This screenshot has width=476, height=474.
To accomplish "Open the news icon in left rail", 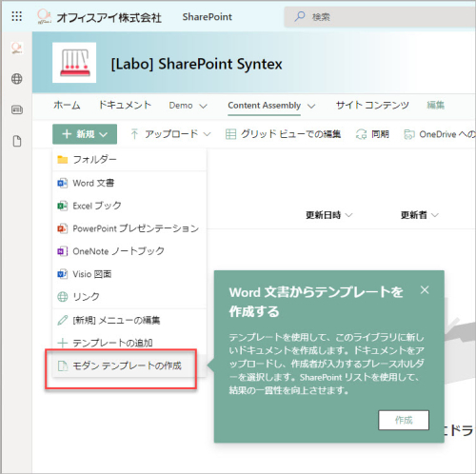I will pyautogui.click(x=17, y=109).
